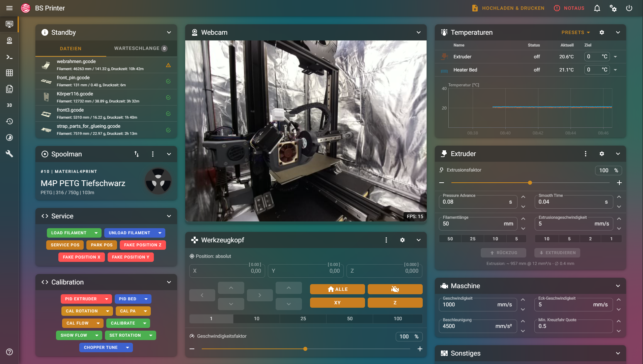Collapse the Maschine panel
This screenshot has height=364, width=643.
(x=618, y=286)
